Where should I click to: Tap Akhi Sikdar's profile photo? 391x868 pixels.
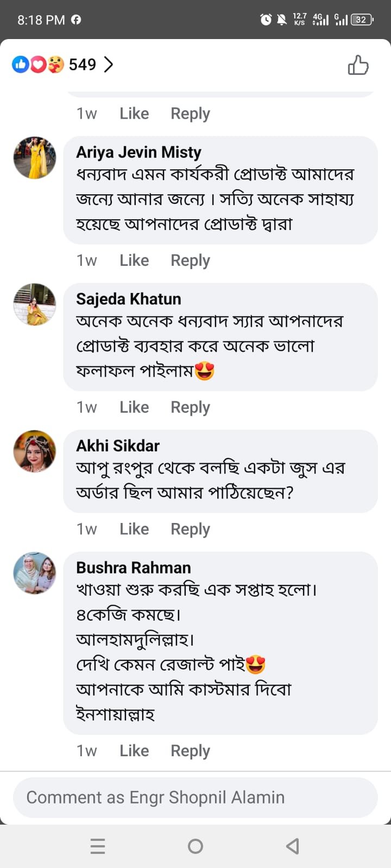pyautogui.click(x=35, y=451)
